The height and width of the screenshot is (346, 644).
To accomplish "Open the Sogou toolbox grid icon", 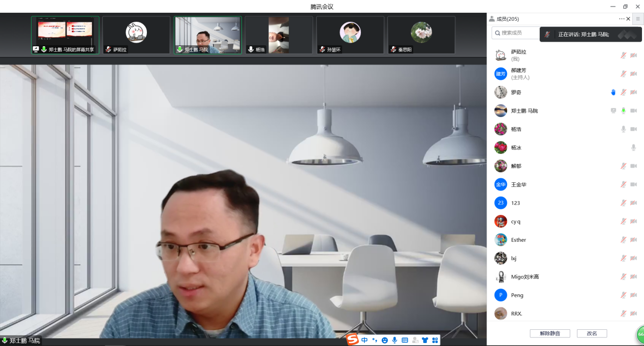I will pos(435,340).
